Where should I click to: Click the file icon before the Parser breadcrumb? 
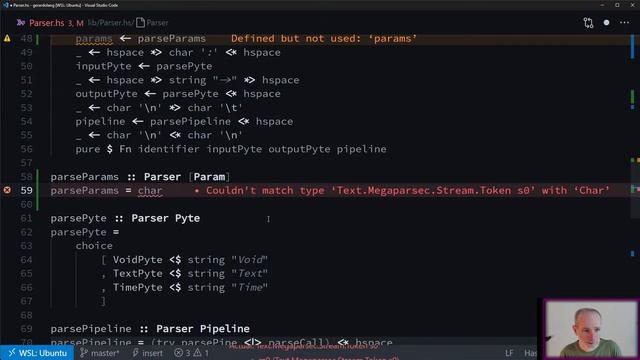(140, 23)
